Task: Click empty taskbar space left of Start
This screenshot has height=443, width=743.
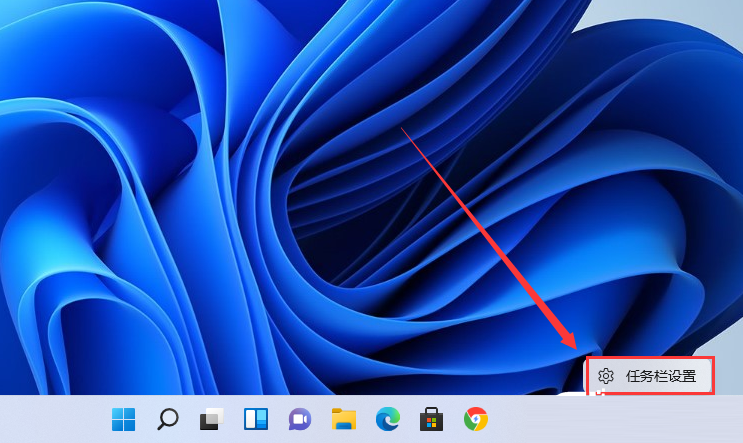Action: tap(50, 419)
